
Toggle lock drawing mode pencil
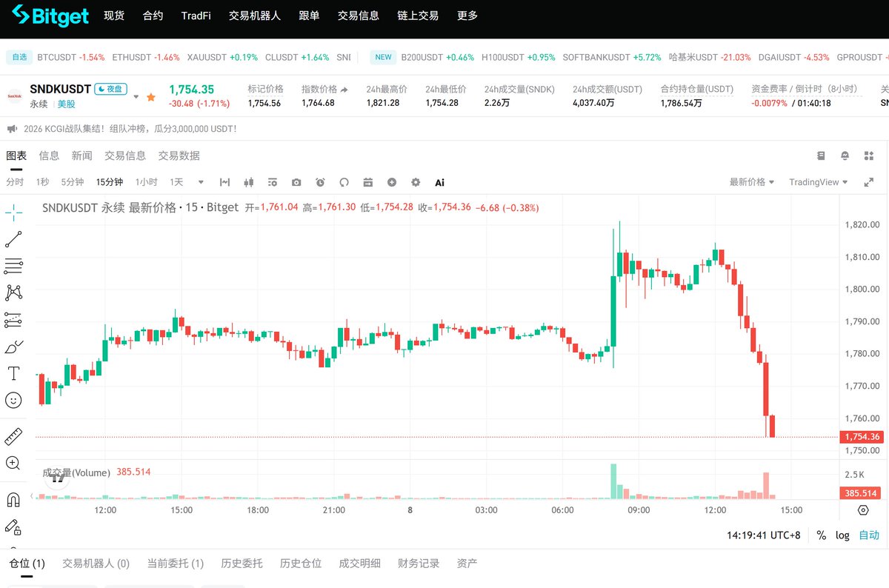(x=13, y=527)
